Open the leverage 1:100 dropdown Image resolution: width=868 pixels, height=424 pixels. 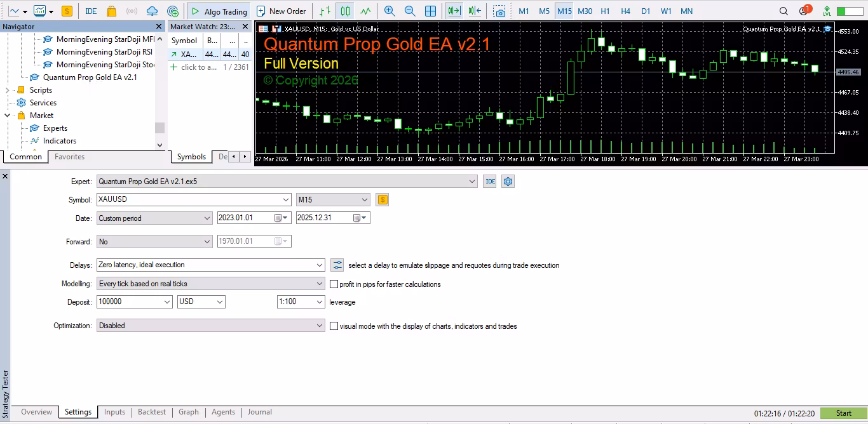tap(320, 302)
